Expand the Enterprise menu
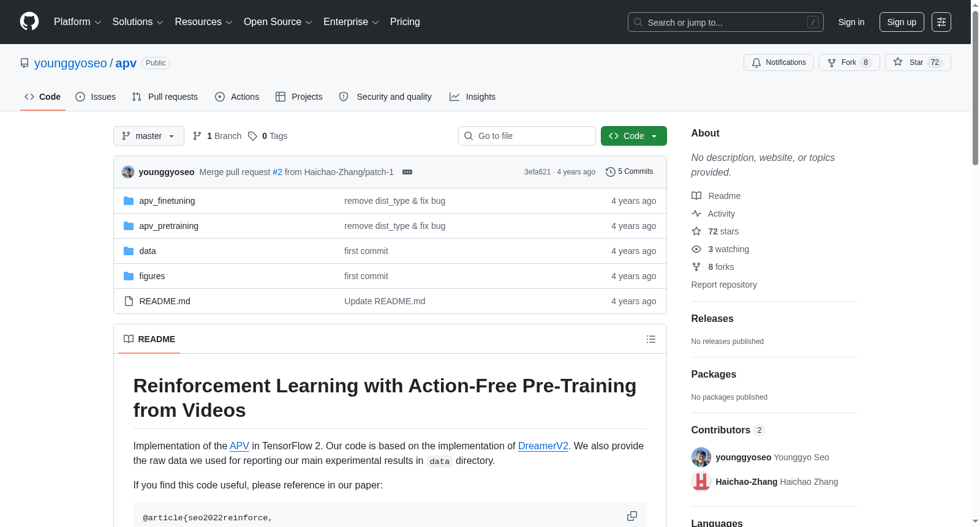This screenshot has width=980, height=527. click(x=351, y=22)
